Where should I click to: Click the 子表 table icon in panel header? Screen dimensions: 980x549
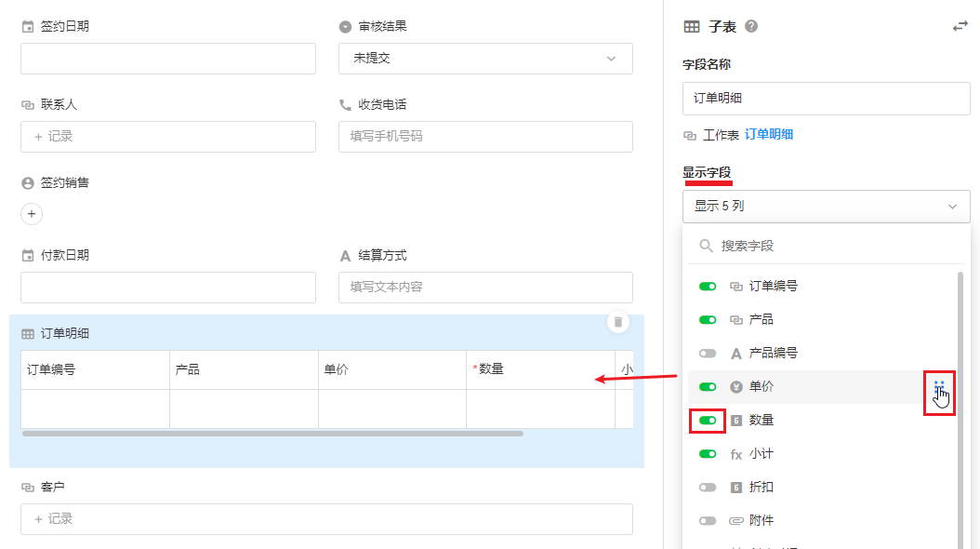click(x=692, y=27)
